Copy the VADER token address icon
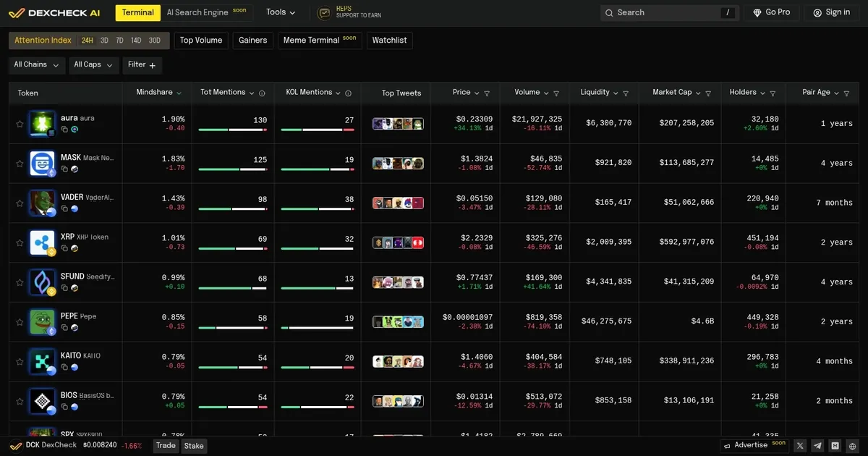The width and height of the screenshot is (868, 456). 64,208
